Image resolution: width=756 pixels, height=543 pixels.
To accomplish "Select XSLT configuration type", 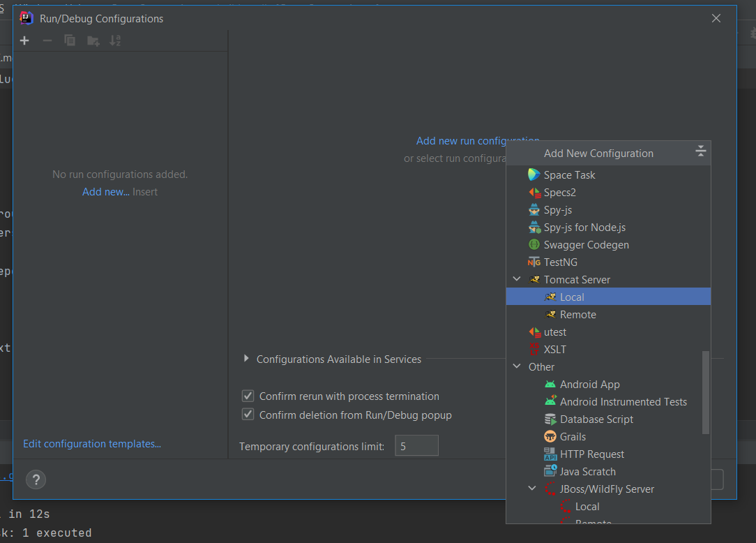I will pos(608,349).
